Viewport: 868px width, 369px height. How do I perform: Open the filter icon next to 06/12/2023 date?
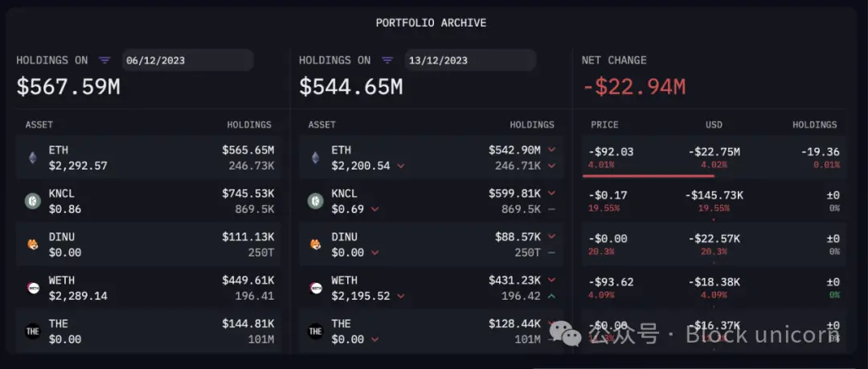coord(104,60)
